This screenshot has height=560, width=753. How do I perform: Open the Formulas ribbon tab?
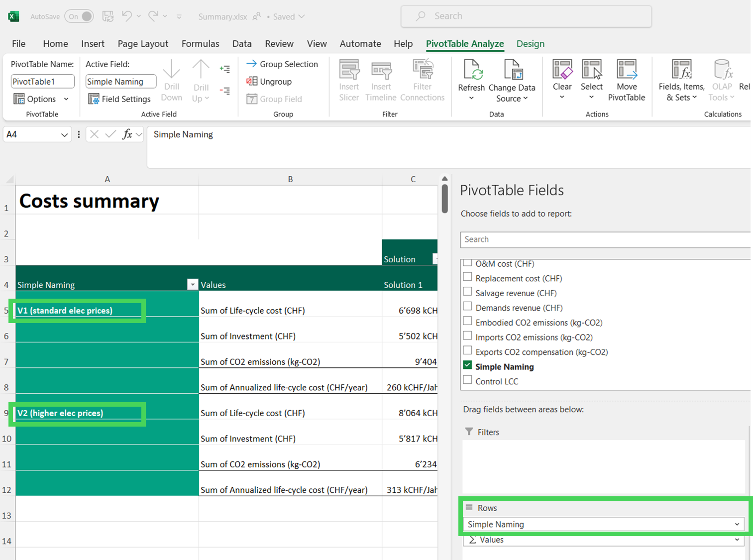200,44
